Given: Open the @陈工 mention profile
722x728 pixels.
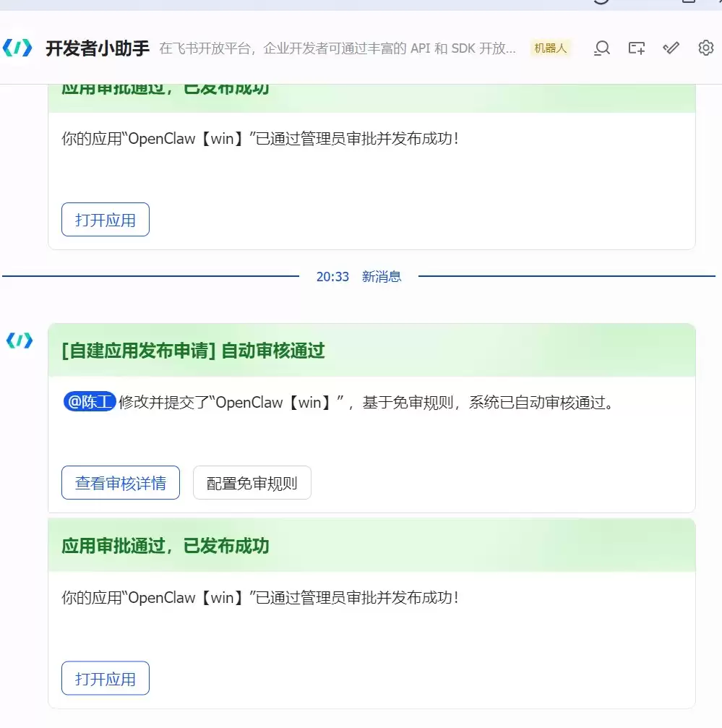Looking at the screenshot, I should pyautogui.click(x=90, y=402).
